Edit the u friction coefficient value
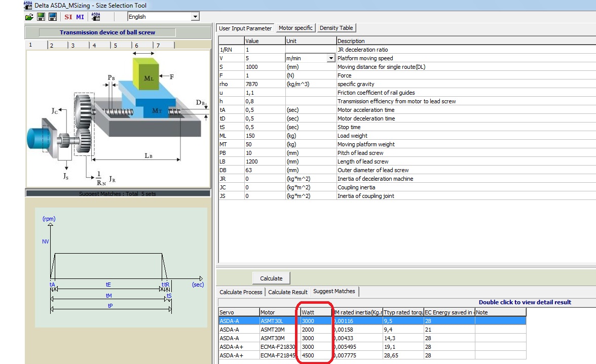Viewport: 596px width, 364px height. click(265, 93)
